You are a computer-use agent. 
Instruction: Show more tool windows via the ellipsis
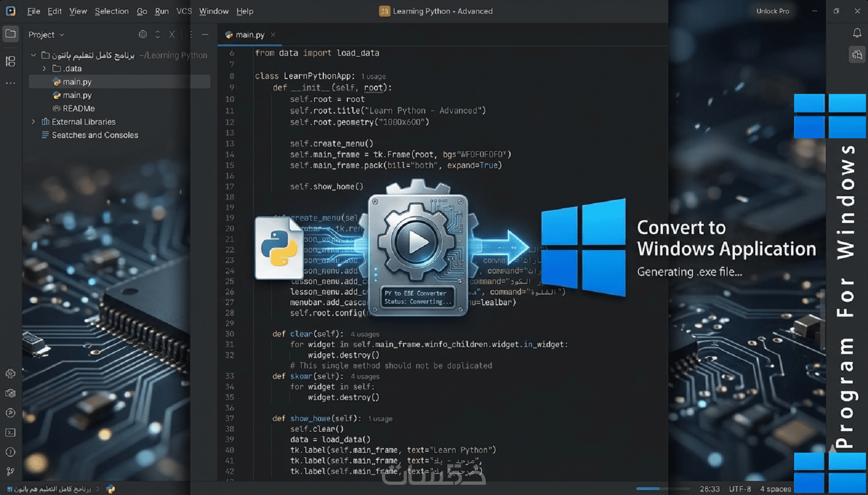[11, 83]
